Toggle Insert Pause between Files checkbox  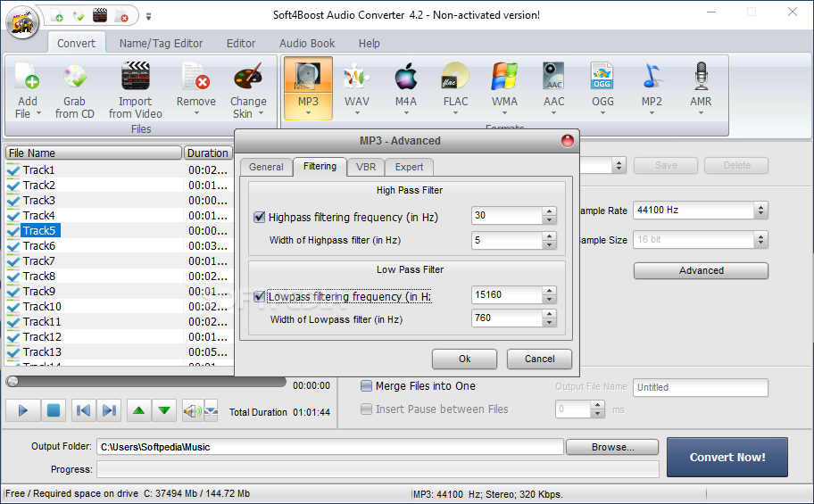coord(366,409)
